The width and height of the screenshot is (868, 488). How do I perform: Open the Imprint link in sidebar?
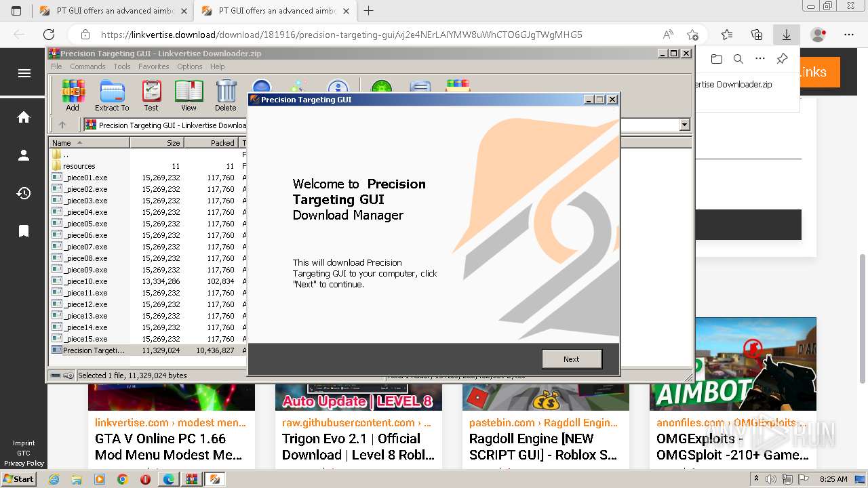tap(24, 443)
